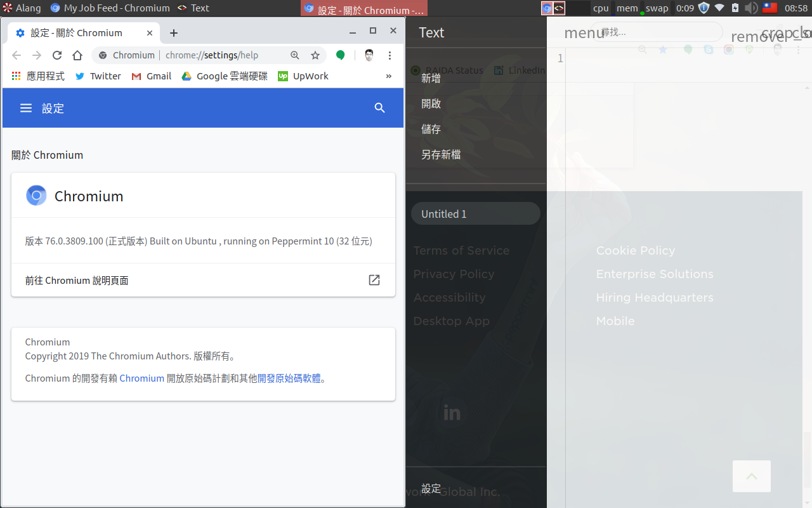This screenshot has height=508, width=812.
Task: Select the 設定 - 關於 Chromium browser tab
Action: [x=82, y=33]
